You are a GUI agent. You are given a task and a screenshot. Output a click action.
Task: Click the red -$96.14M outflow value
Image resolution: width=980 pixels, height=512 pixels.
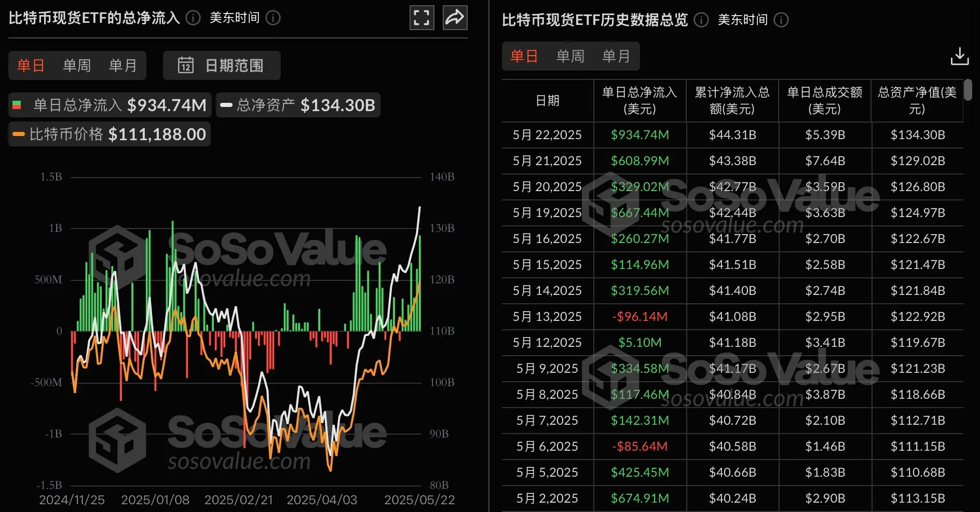(x=639, y=316)
